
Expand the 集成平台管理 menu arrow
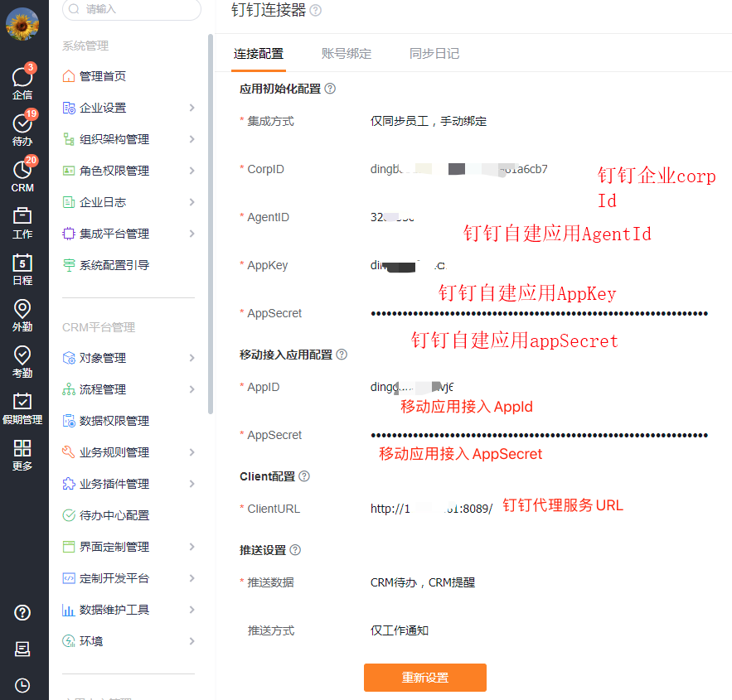pyautogui.click(x=191, y=234)
